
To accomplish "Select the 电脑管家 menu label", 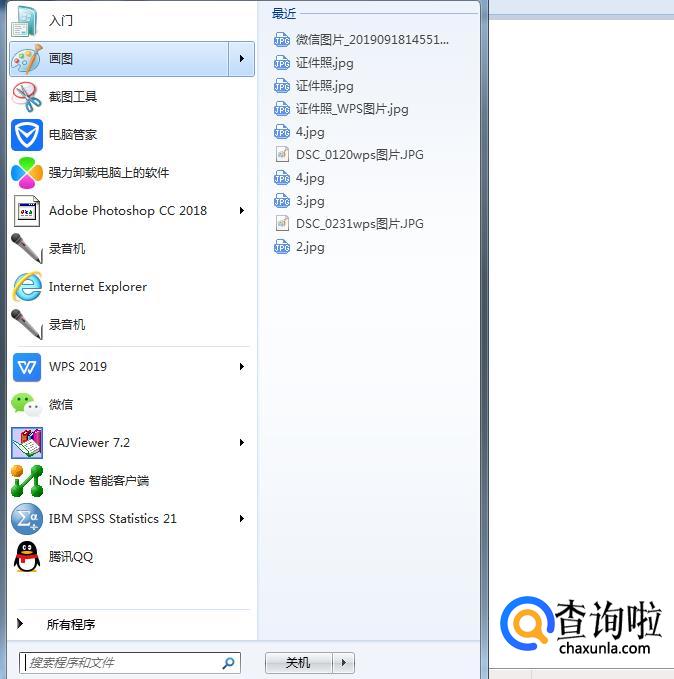I will pyautogui.click(x=73, y=135).
